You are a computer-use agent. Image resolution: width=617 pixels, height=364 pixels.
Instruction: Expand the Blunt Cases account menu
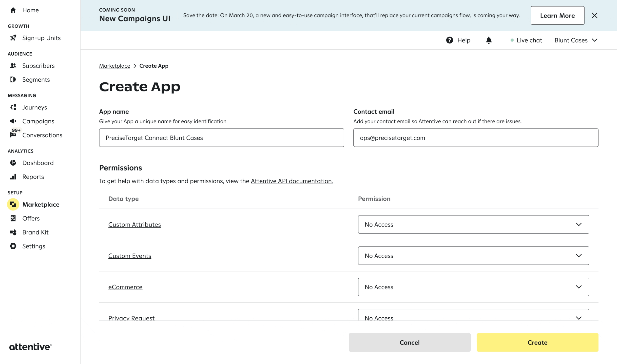(x=576, y=40)
